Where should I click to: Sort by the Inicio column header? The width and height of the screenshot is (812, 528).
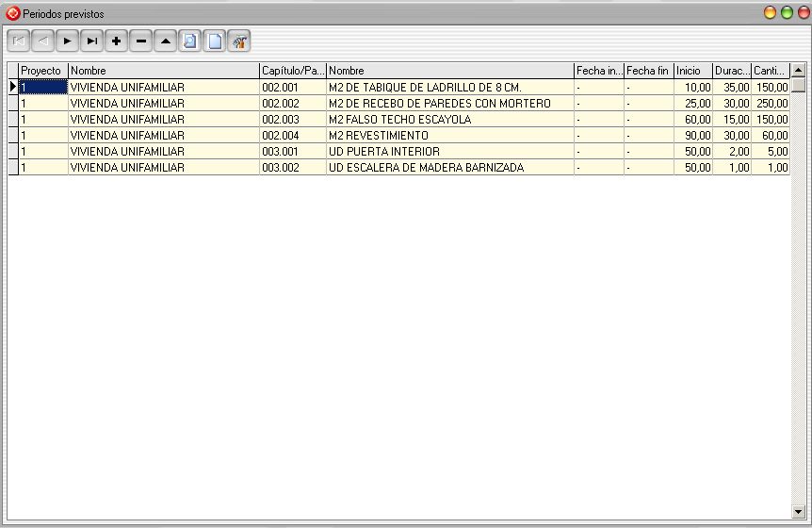[692, 71]
